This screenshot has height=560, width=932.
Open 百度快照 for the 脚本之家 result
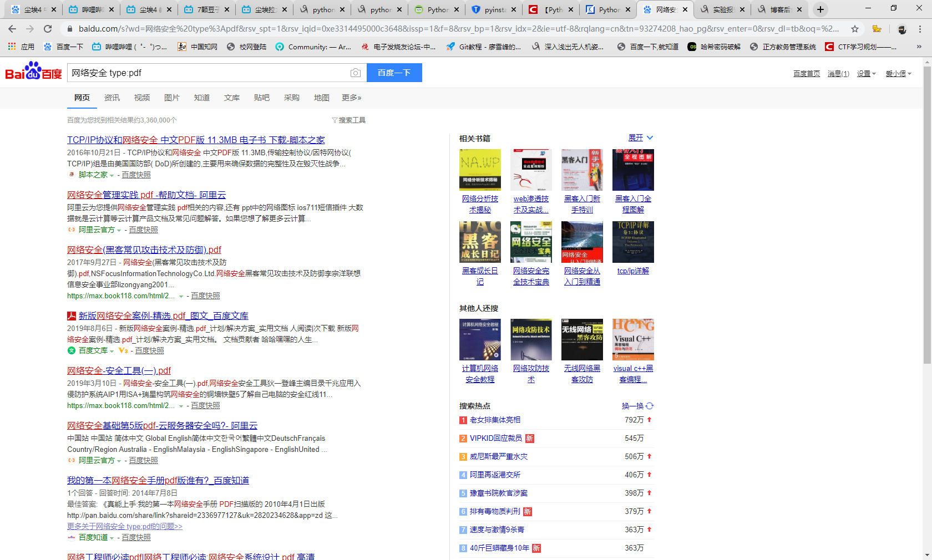136,175
